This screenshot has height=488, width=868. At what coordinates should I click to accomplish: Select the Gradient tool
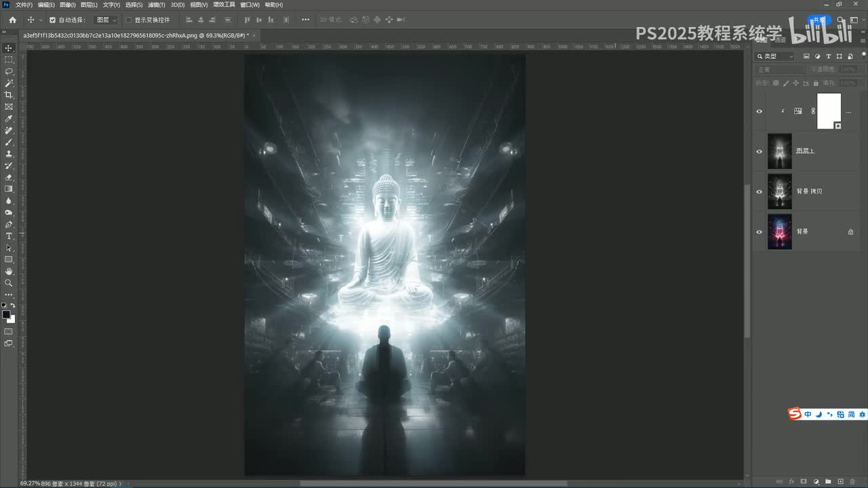pyautogui.click(x=9, y=189)
